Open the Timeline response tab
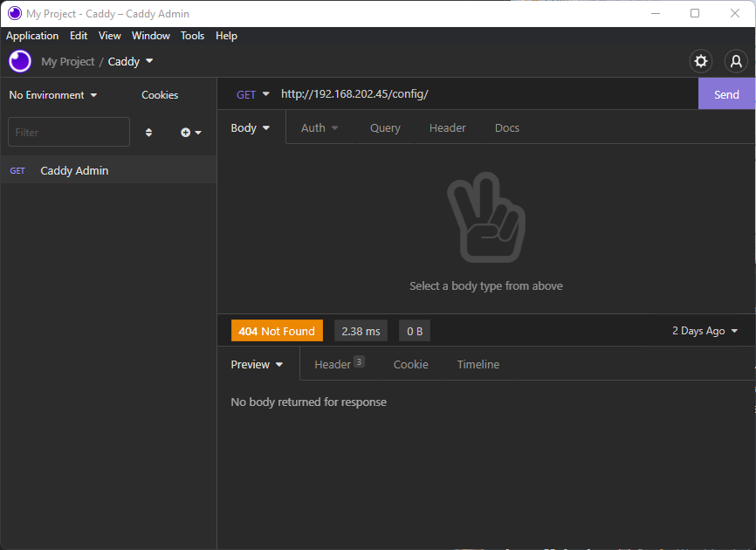 (x=478, y=365)
